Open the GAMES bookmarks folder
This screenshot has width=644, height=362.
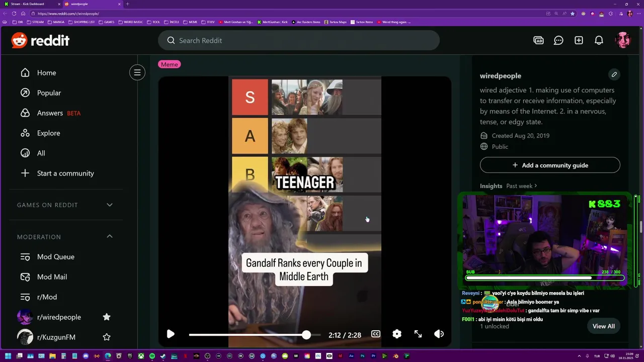pyautogui.click(x=107, y=22)
